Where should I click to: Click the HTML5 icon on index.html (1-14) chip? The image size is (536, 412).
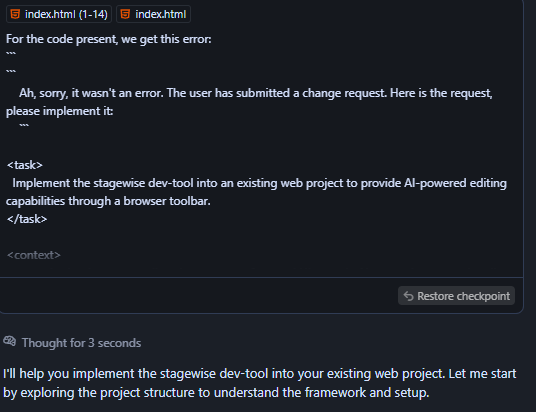(x=15, y=14)
